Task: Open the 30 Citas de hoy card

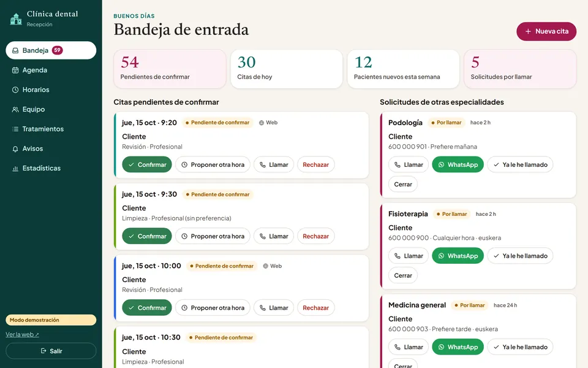Action: pyautogui.click(x=287, y=69)
